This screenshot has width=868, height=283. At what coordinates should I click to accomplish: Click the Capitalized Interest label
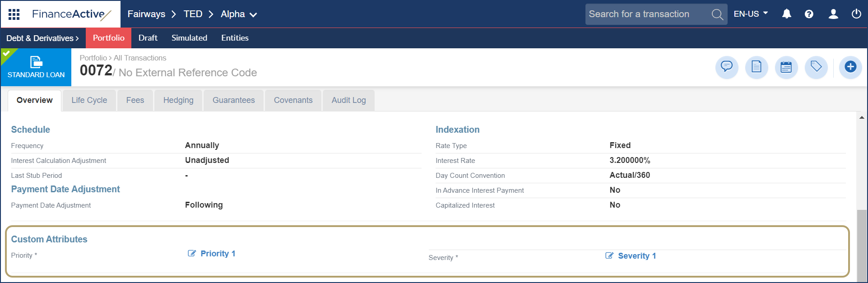click(x=465, y=205)
